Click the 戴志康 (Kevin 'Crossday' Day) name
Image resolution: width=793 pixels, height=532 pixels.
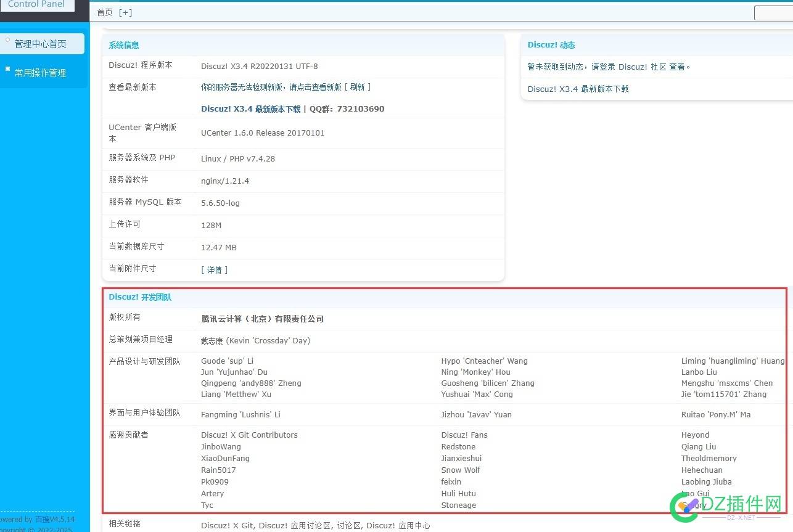coord(255,341)
